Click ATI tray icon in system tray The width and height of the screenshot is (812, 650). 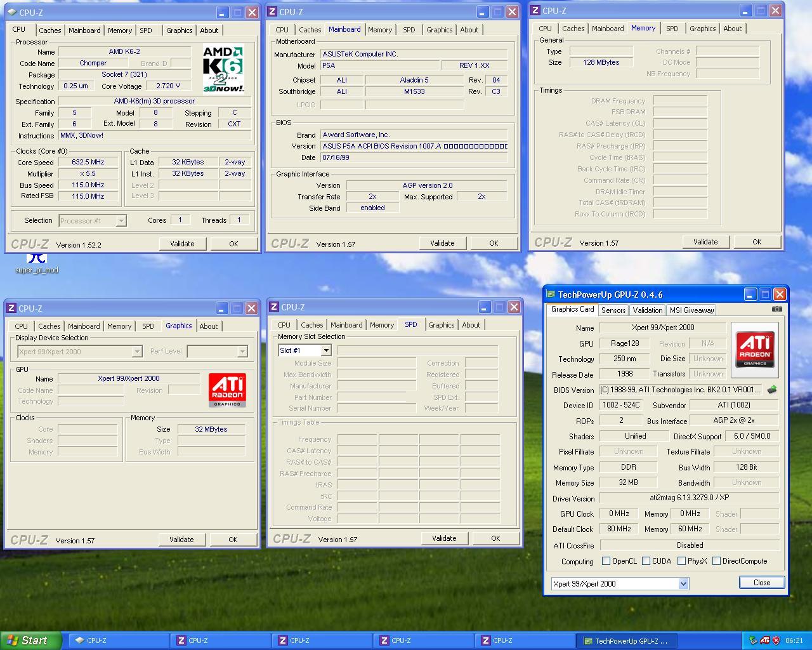click(x=764, y=640)
